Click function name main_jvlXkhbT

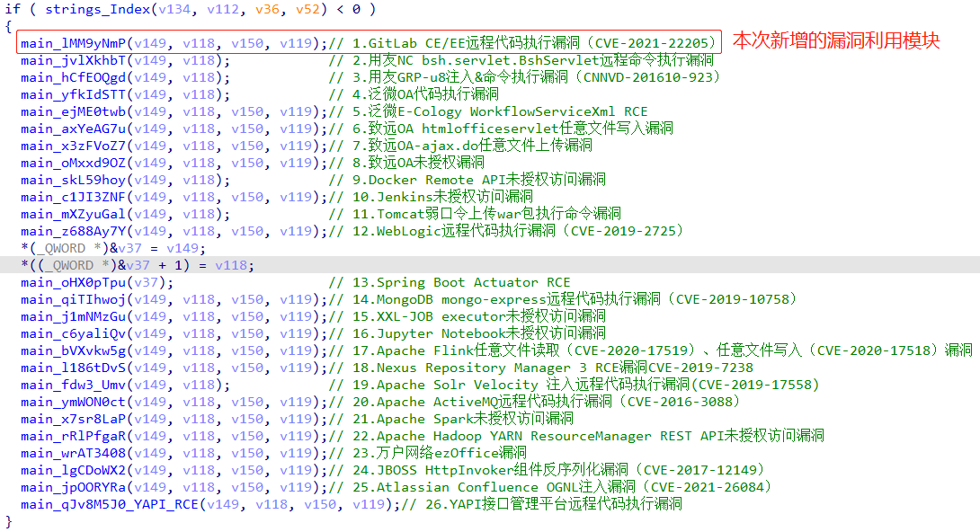[73, 60]
